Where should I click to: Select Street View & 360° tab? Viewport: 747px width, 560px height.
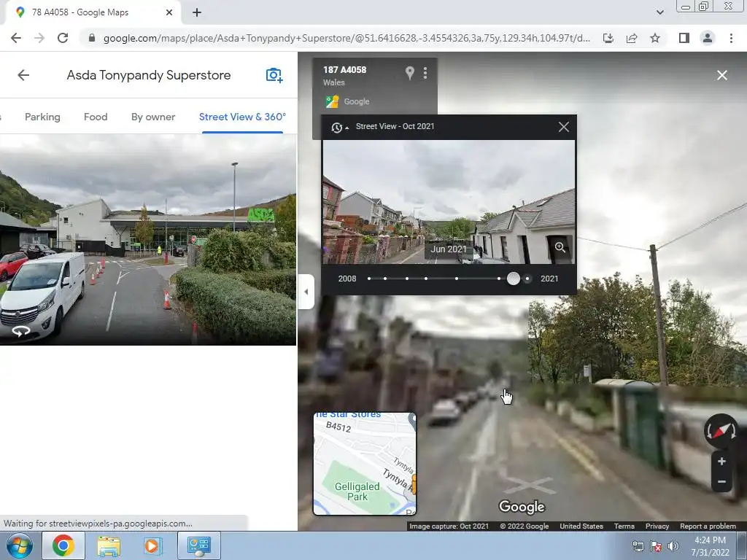[242, 117]
